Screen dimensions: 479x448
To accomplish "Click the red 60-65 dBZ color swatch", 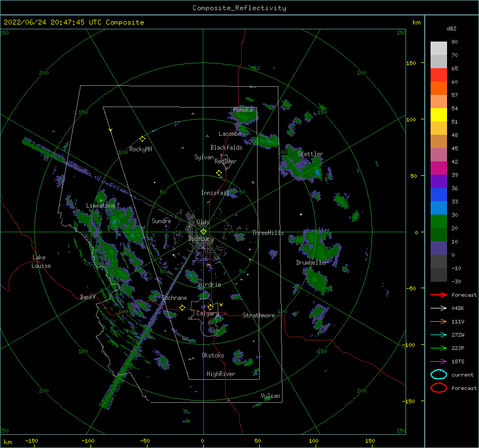I will 439,75.
